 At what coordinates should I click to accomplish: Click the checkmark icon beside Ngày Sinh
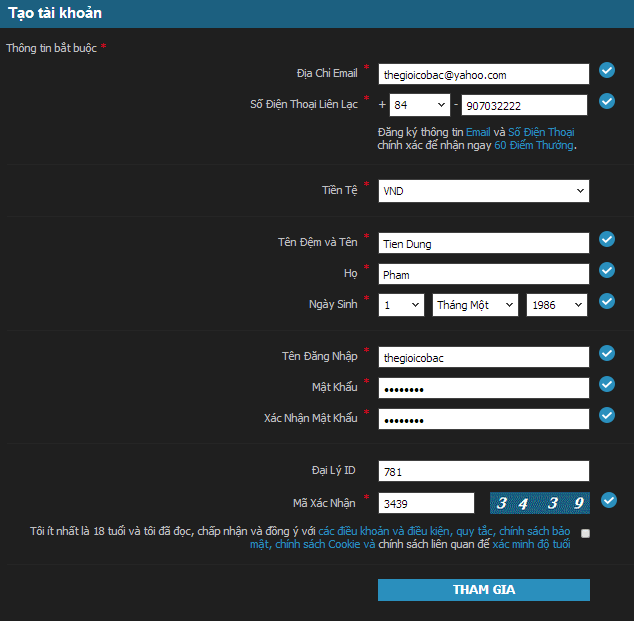click(x=607, y=301)
